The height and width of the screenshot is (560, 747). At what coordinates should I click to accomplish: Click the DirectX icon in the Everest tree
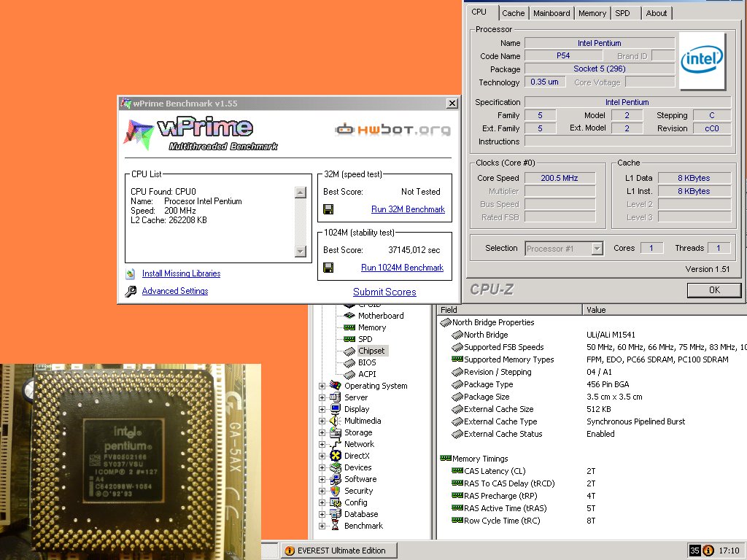(336, 456)
